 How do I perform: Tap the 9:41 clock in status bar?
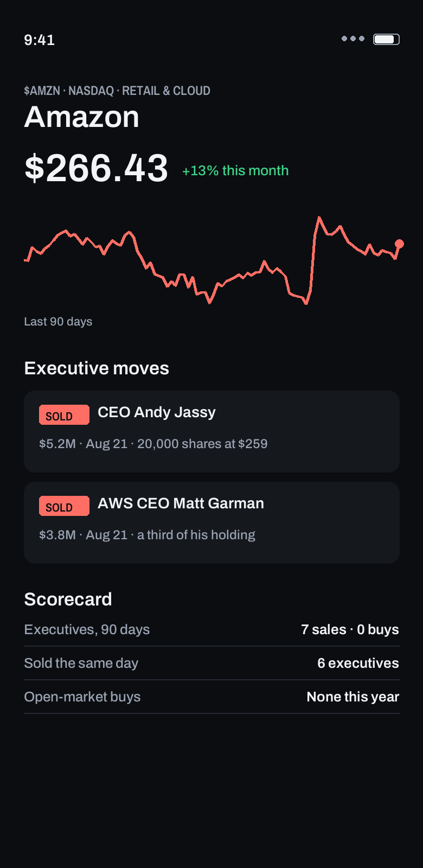pos(39,40)
